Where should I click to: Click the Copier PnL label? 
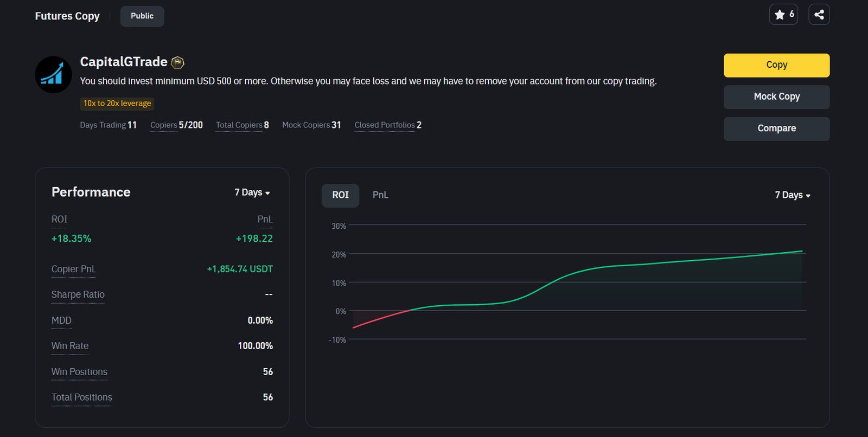point(73,269)
